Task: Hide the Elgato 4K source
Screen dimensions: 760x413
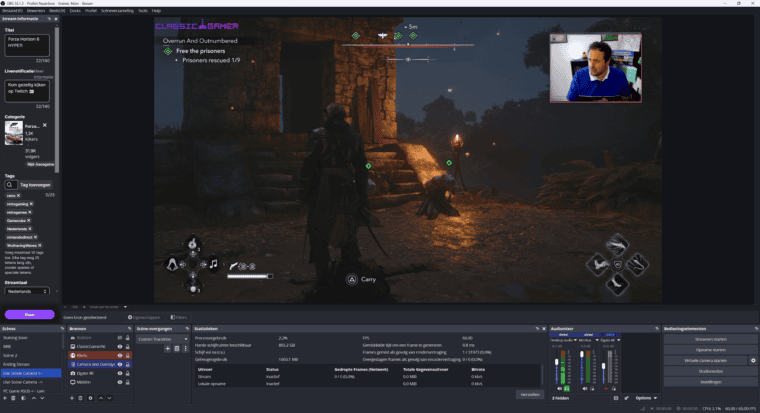Action: [120, 373]
